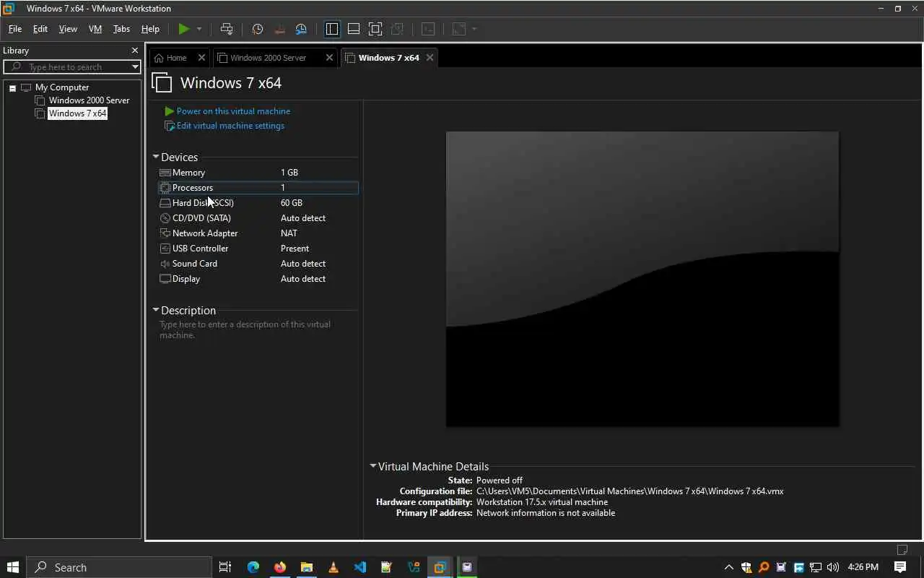Collapse the Devices section

[x=155, y=157]
